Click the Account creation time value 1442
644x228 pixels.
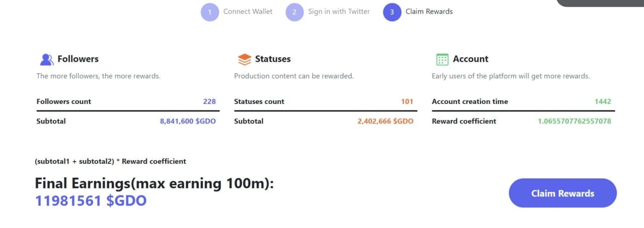(x=603, y=101)
